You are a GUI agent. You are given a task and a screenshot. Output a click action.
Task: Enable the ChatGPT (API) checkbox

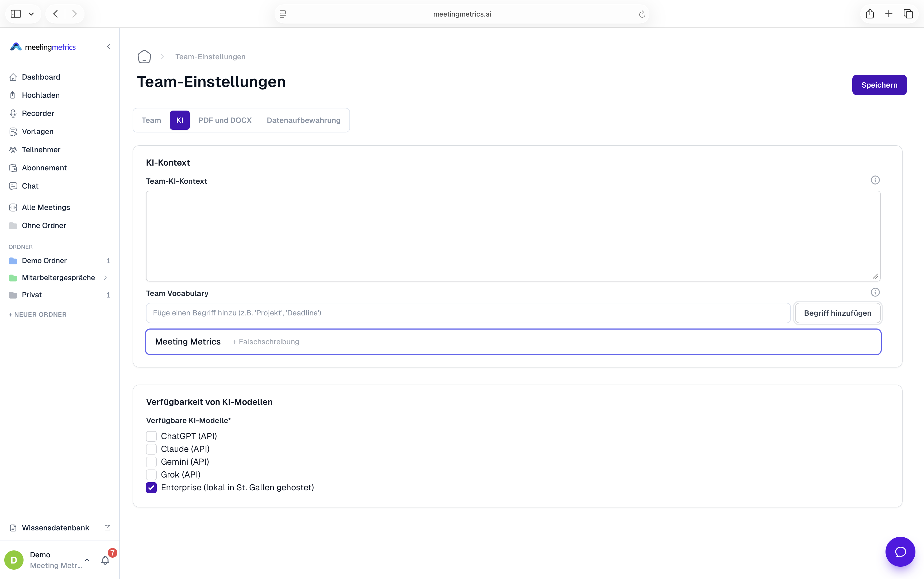(151, 436)
